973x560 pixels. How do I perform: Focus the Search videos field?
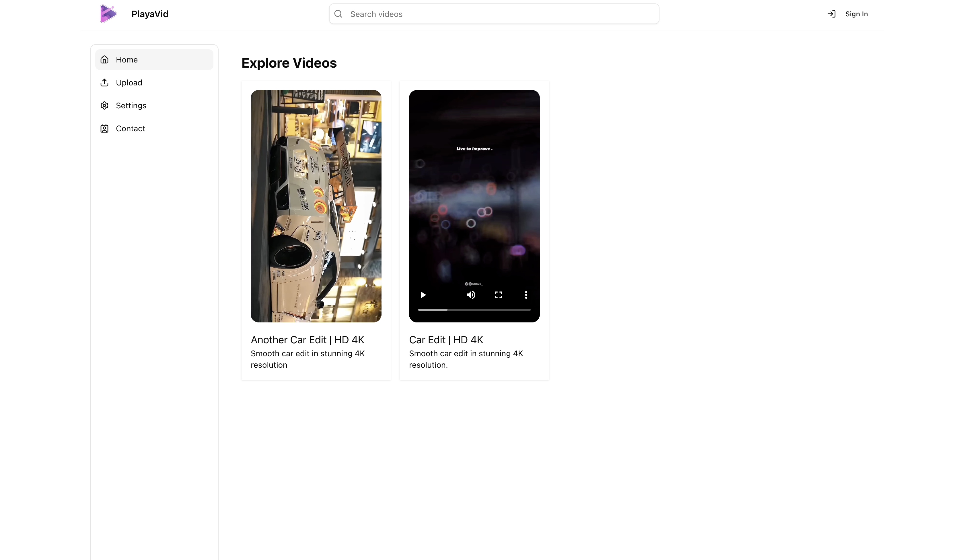(494, 14)
